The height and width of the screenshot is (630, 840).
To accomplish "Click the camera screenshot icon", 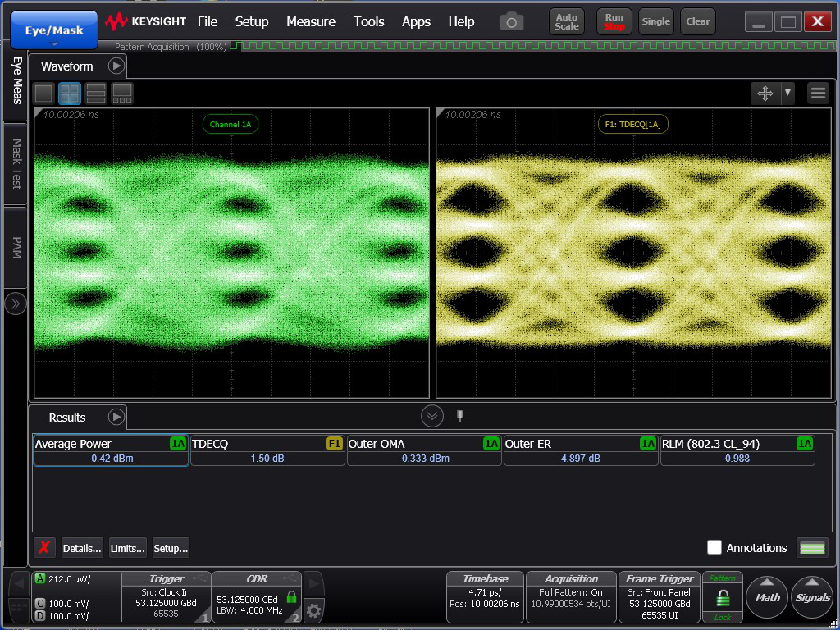I will 511,22.
